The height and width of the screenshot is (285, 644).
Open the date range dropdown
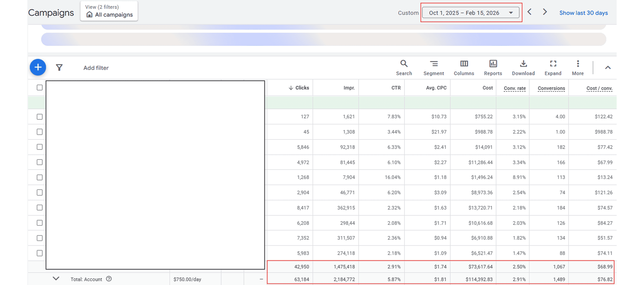(471, 13)
